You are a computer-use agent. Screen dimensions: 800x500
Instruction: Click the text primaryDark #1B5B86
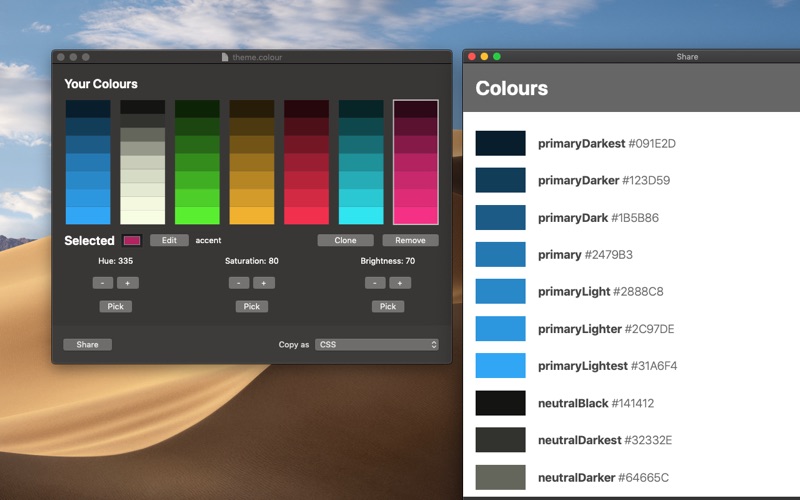click(x=598, y=218)
